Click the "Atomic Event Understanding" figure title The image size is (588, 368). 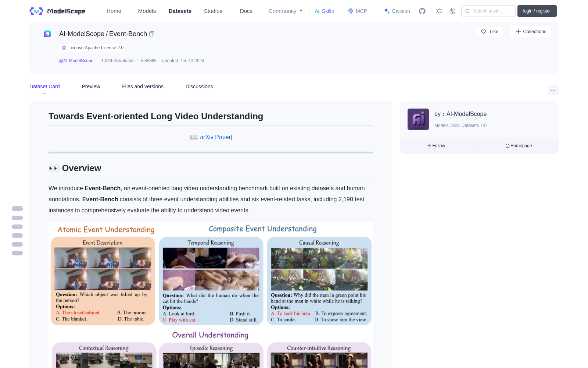click(106, 230)
